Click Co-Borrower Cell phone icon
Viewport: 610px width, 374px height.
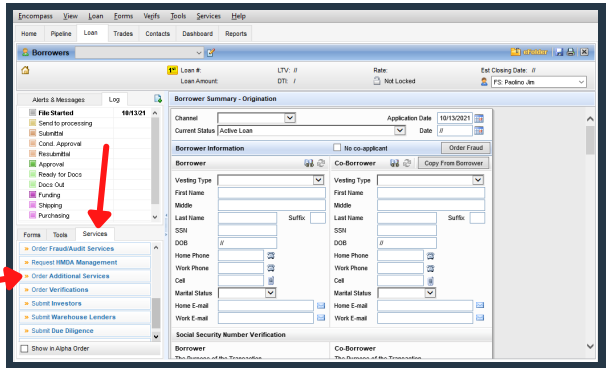coord(430,281)
